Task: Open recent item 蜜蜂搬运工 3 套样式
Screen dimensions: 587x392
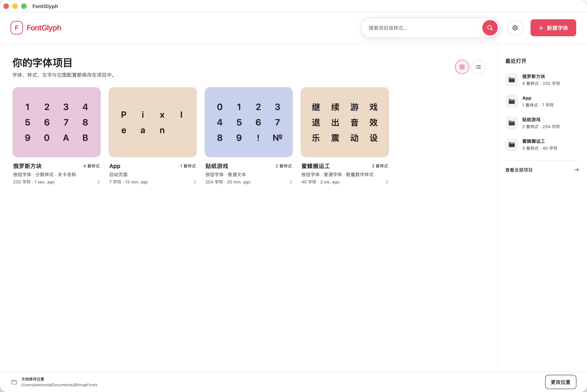Action: (542, 145)
